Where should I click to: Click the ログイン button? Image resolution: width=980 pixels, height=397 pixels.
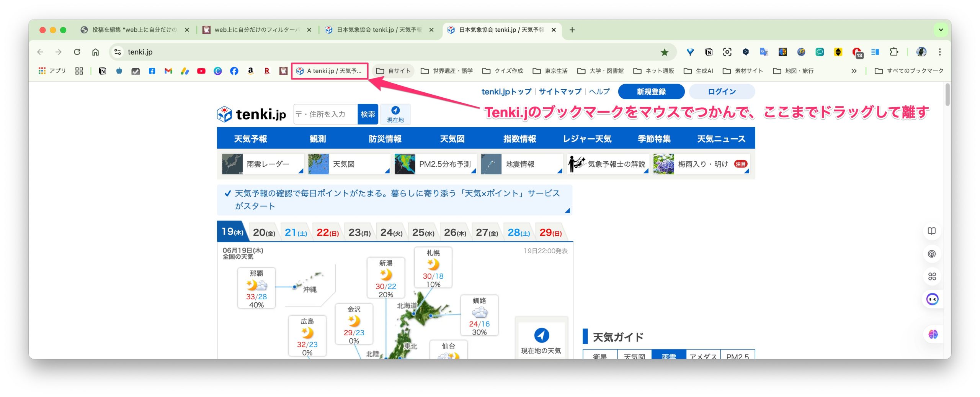pyautogui.click(x=722, y=92)
